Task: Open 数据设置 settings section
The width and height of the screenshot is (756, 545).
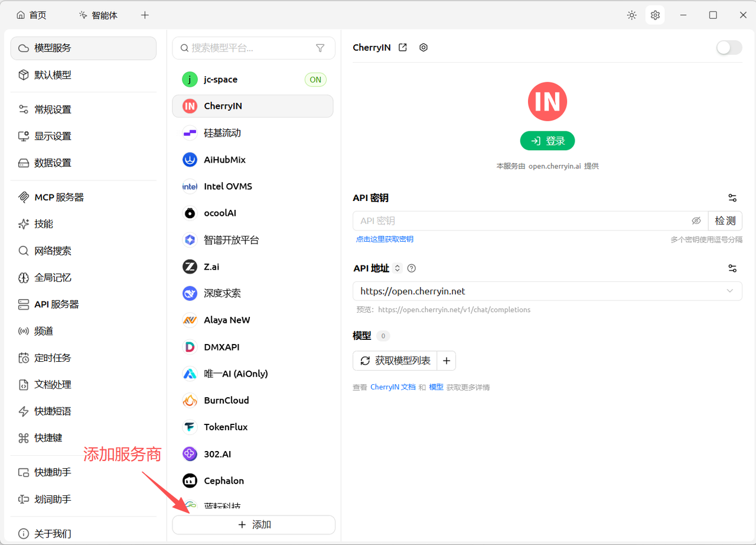Action: pyautogui.click(x=83, y=163)
